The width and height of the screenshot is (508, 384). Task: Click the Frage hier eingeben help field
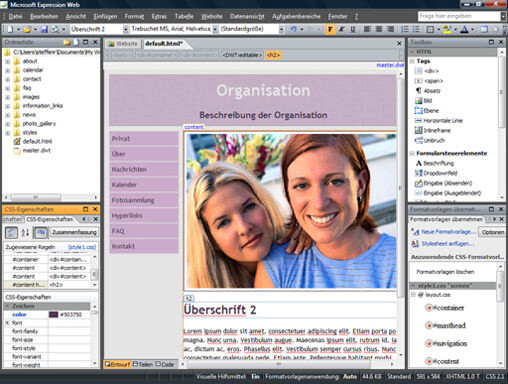(459, 16)
